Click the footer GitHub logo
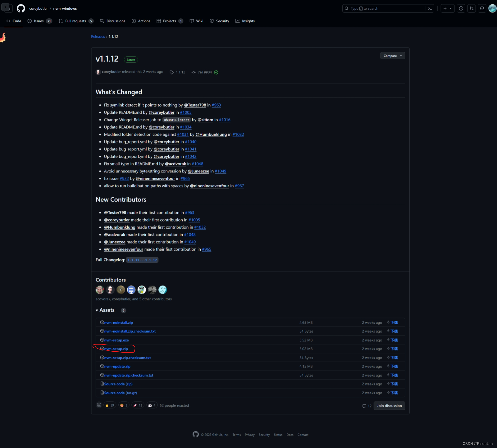The width and height of the screenshot is (497, 448). (196, 434)
